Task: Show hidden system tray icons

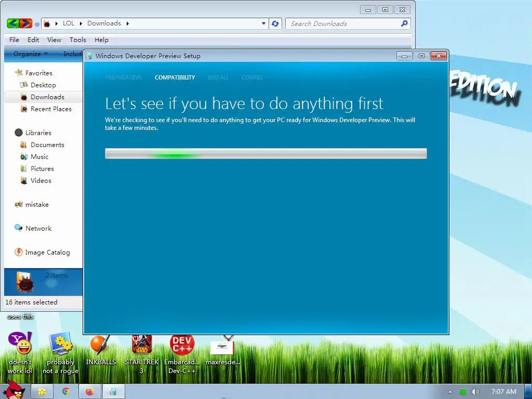Action: (450, 392)
